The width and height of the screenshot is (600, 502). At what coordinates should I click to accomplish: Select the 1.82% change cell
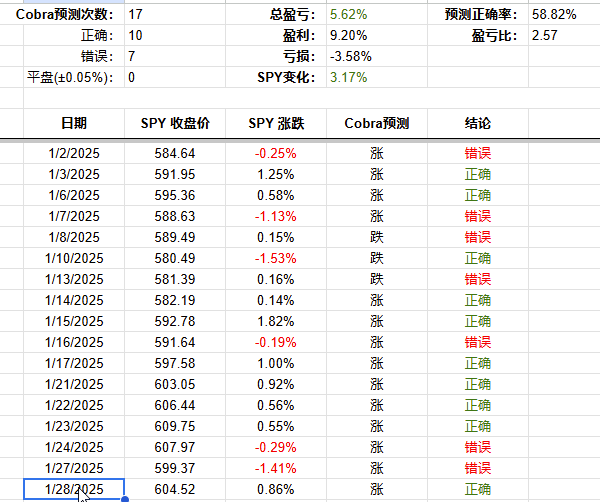click(276, 321)
